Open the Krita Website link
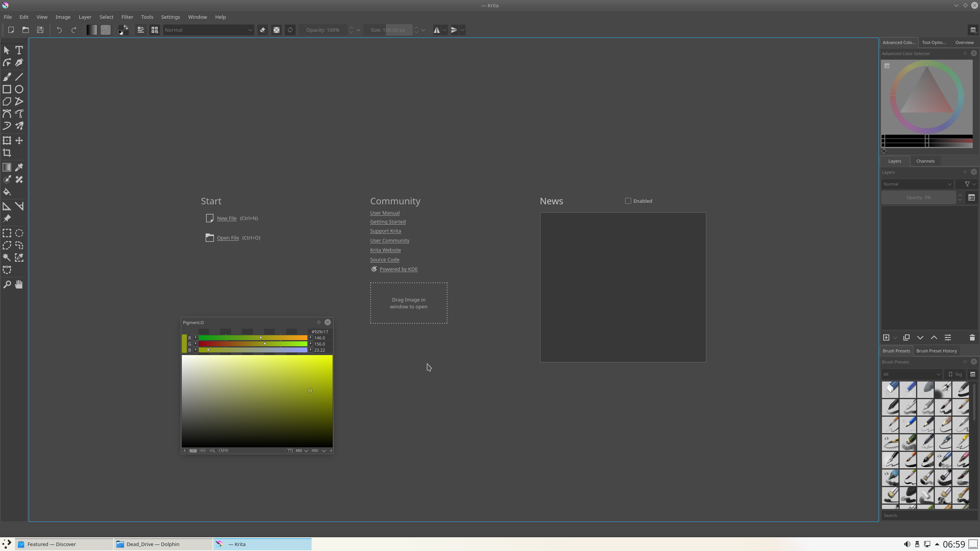Viewport: 980px width, 551px height. 385,250
